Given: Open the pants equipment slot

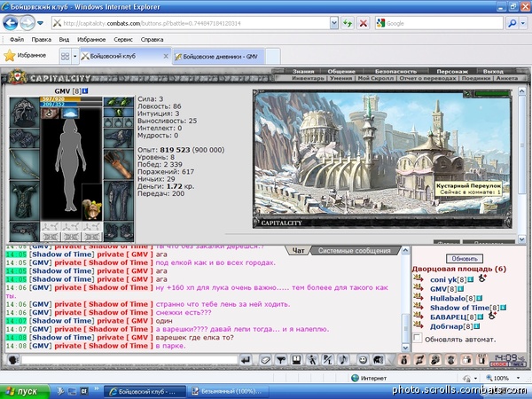Looking at the screenshot, I should tap(119, 201).
